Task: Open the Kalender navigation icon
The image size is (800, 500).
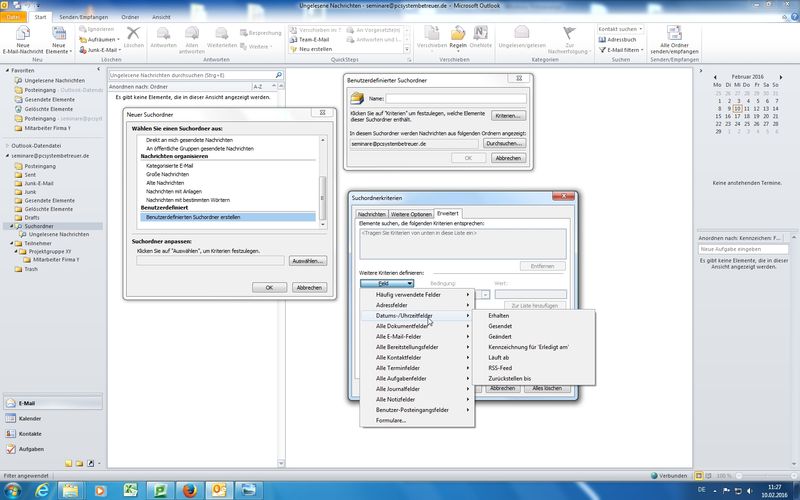Action: pyautogui.click(x=30, y=418)
